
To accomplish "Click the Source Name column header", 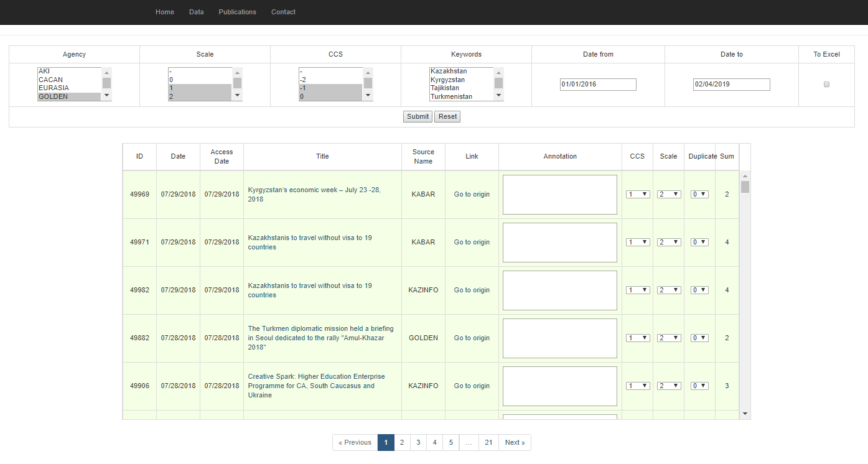I will (423, 157).
